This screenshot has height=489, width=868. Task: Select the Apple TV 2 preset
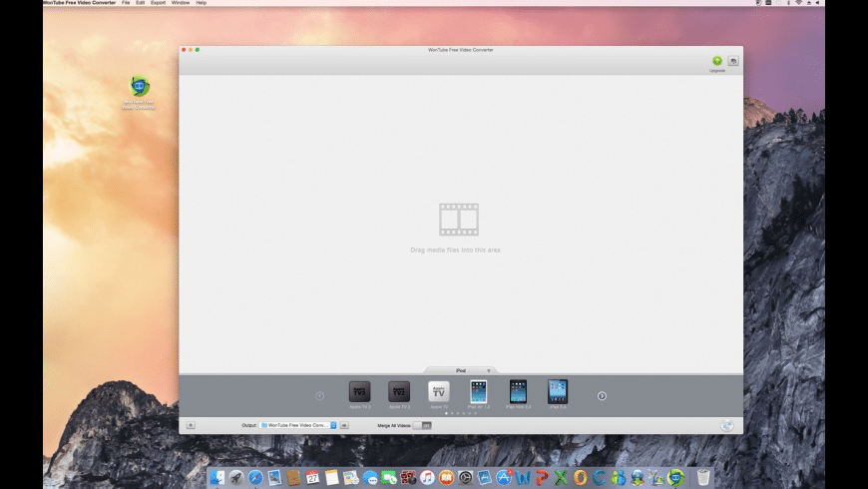click(x=399, y=391)
